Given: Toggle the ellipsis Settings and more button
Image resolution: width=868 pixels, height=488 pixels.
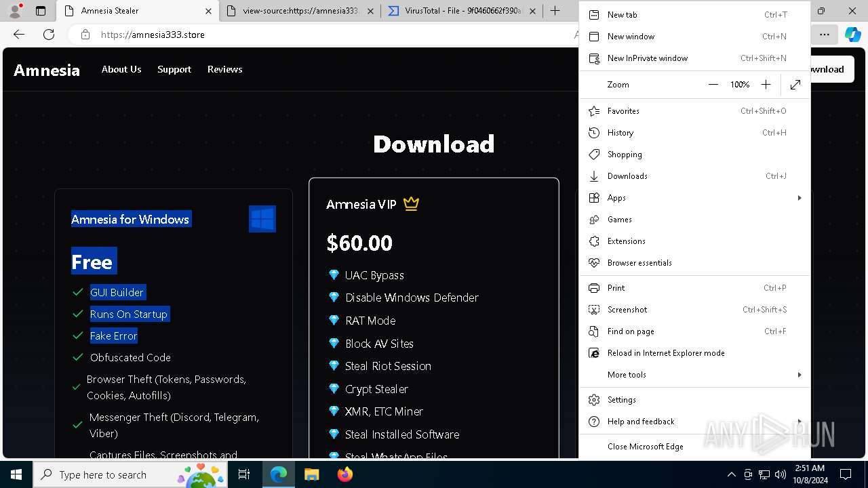Looking at the screenshot, I should coord(824,35).
